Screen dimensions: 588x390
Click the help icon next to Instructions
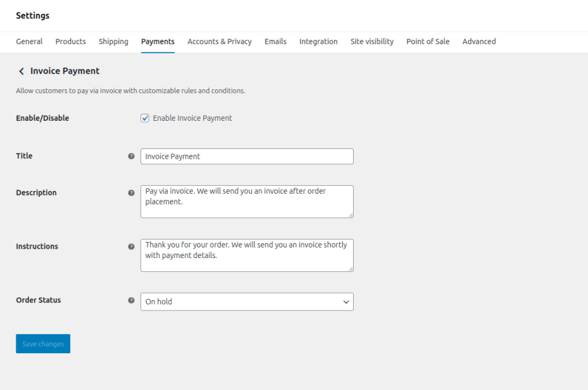click(131, 247)
